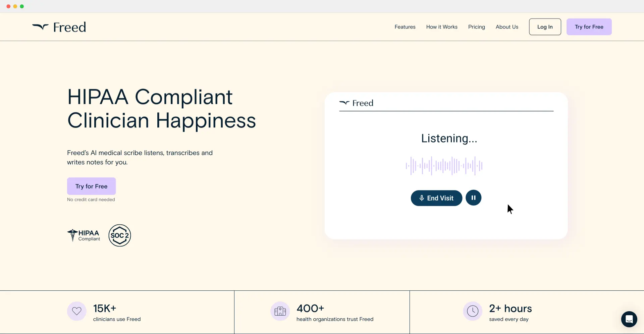Open the chat widget bubble
This screenshot has width=644, height=334.
tap(629, 319)
